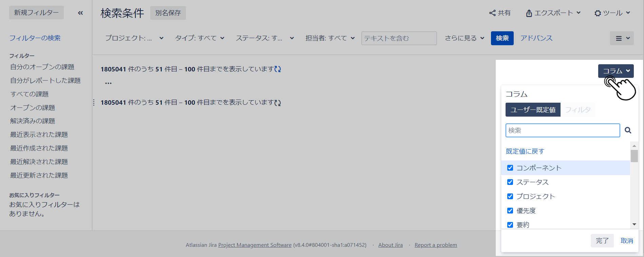Uncheck the ステータス column checkbox

pyautogui.click(x=510, y=182)
